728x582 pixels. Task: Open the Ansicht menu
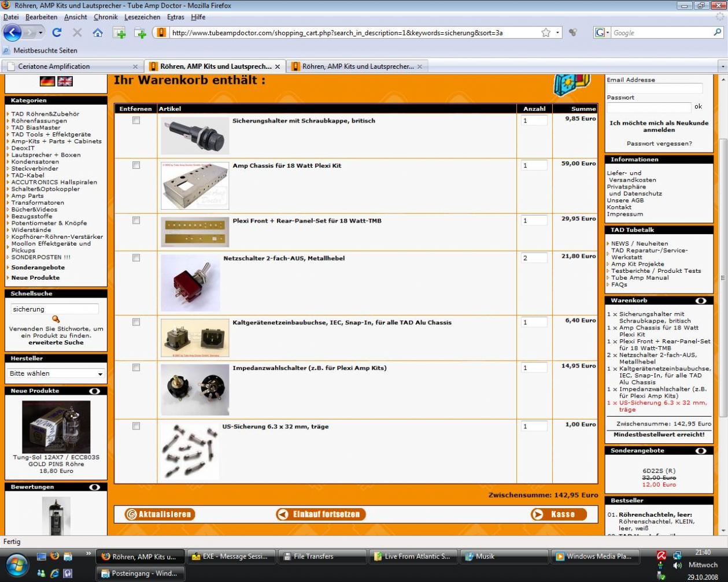[75, 17]
